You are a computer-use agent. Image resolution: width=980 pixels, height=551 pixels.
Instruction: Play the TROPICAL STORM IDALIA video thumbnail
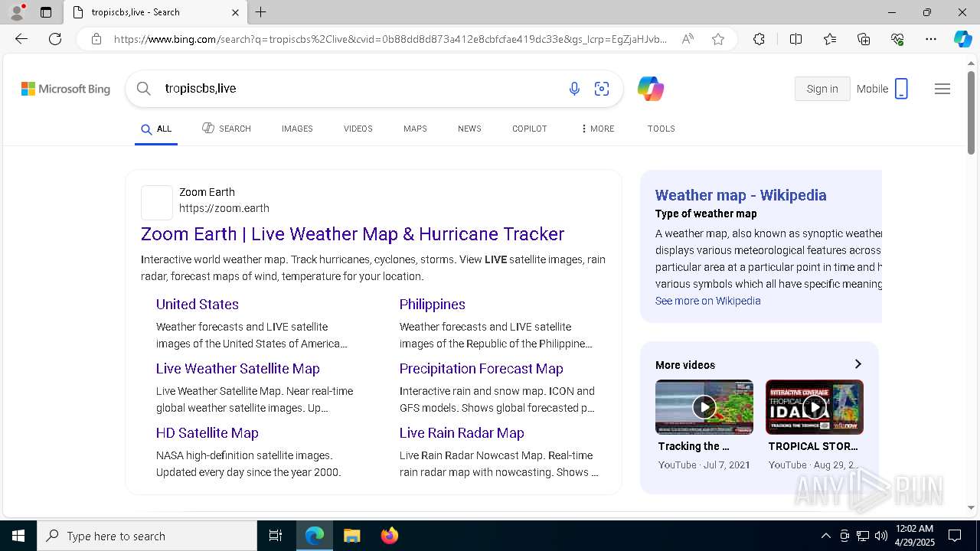click(815, 407)
